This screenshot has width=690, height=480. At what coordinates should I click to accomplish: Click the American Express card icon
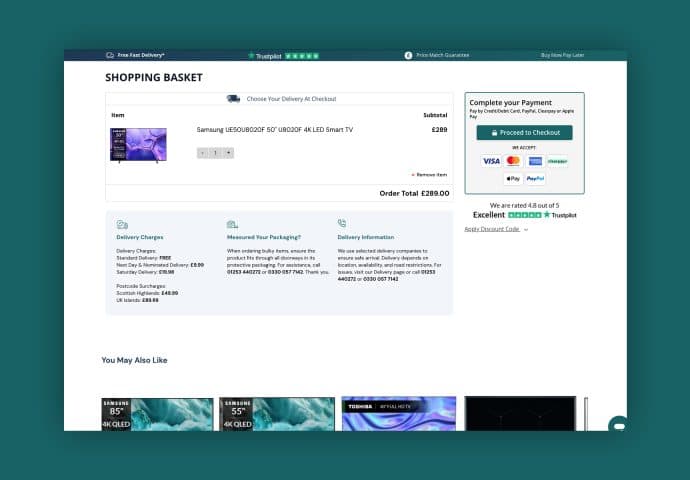click(x=535, y=161)
